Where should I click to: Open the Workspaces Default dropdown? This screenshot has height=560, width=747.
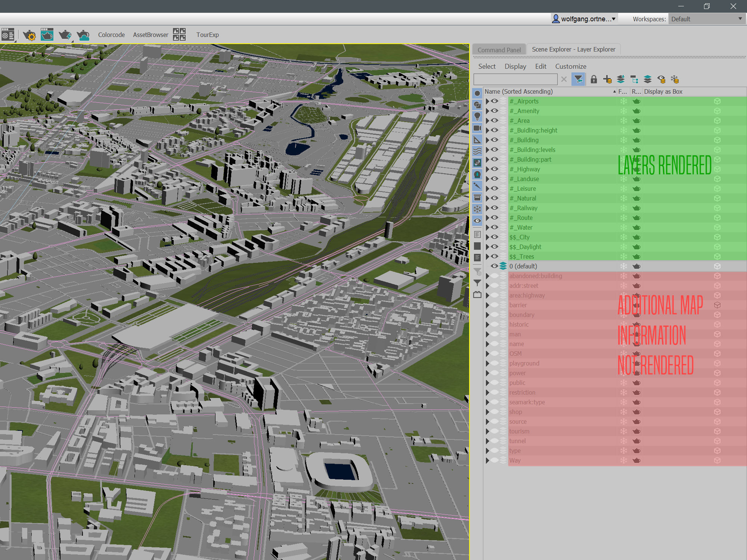click(706, 19)
